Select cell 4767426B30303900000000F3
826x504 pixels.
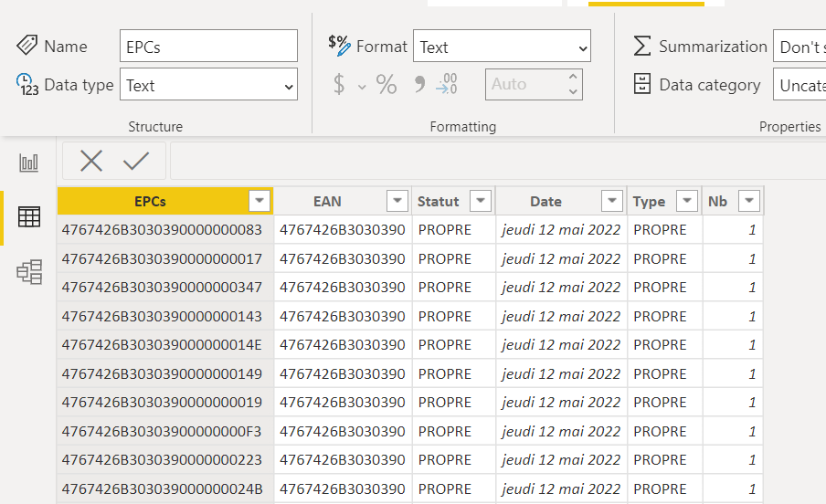click(164, 431)
